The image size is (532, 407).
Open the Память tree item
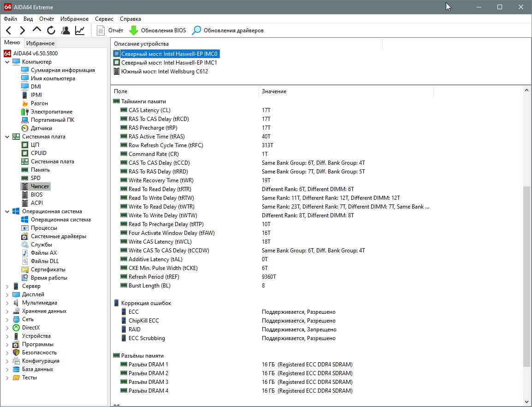[x=40, y=170]
